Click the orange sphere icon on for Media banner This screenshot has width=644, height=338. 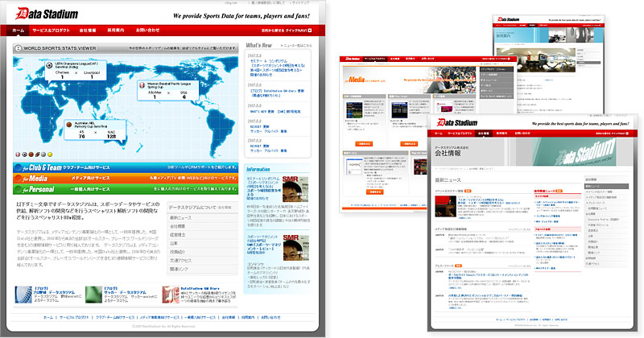point(18,179)
